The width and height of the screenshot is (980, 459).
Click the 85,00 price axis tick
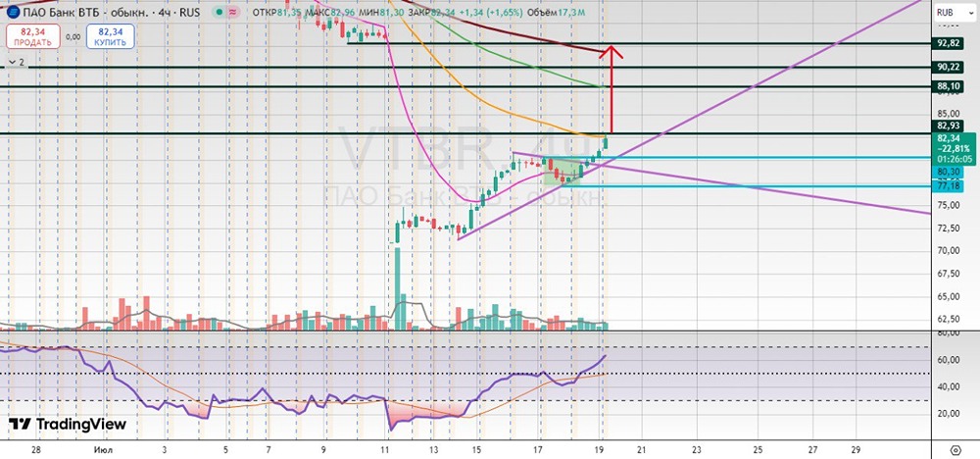pos(948,114)
